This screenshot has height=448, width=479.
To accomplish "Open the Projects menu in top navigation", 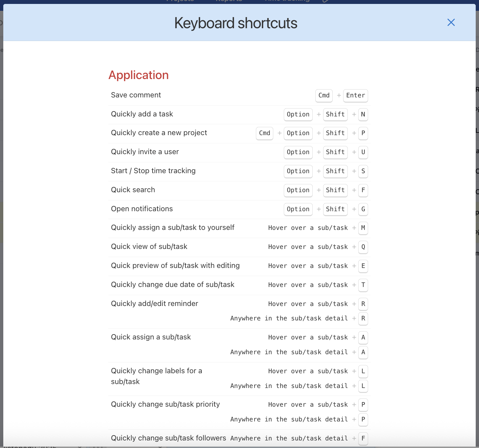I will [180, 1].
